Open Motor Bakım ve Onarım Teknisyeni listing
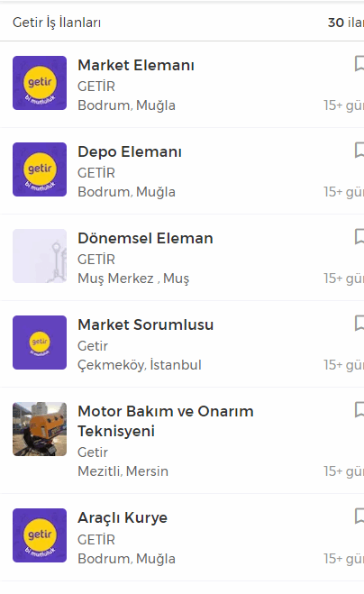 pyautogui.click(x=166, y=421)
